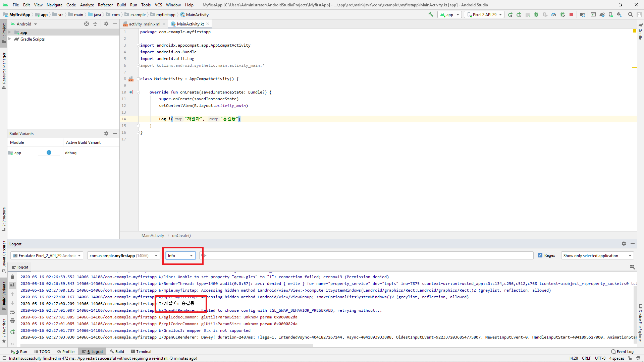Click the logcat search input field

[369, 256]
